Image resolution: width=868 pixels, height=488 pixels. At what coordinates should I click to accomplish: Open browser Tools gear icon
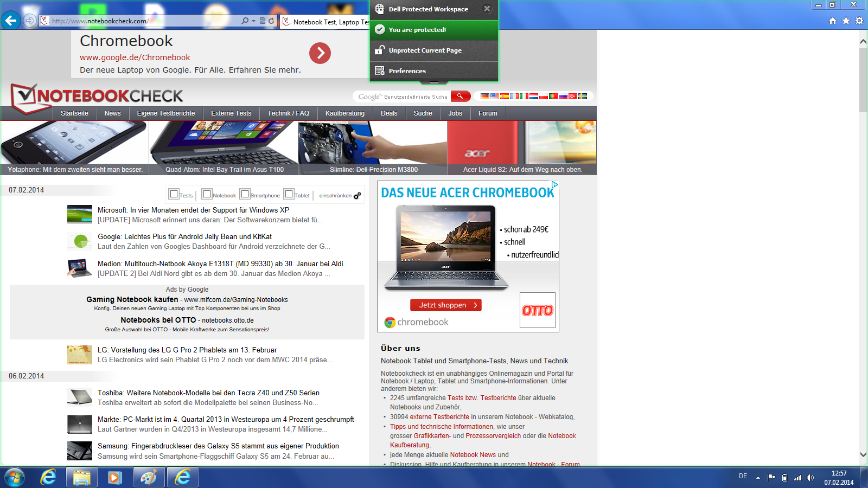pos(859,21)
